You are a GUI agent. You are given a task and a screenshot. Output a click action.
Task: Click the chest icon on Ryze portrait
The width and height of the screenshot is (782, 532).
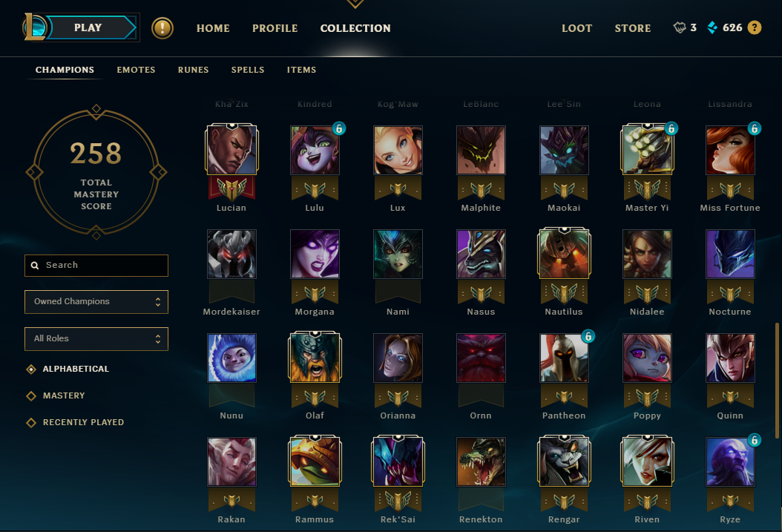[x=754, y=440]
